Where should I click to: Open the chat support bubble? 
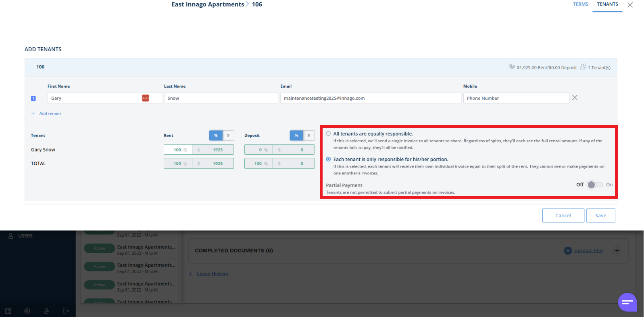click(x=627, y=302)
